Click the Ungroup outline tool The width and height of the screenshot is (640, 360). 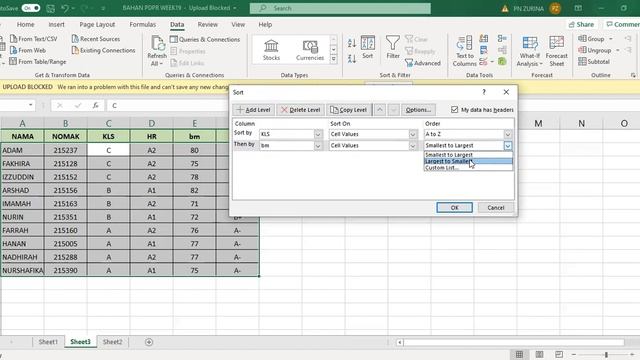click(x=598, y=50)
